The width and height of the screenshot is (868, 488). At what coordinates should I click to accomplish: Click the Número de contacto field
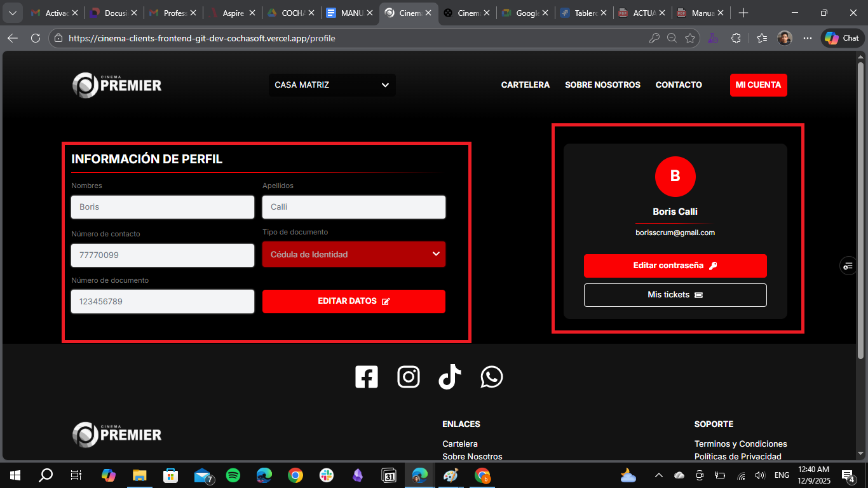pos(163,255)
